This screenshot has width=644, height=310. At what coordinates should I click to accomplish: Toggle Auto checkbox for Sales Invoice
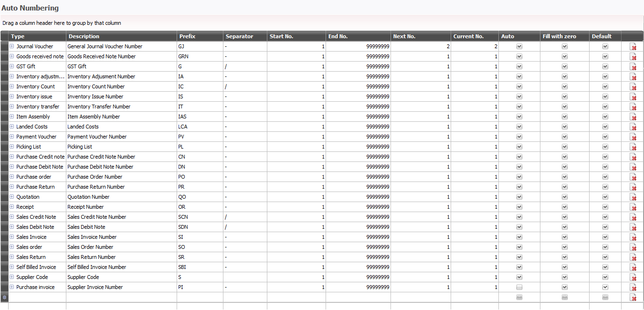519,237
